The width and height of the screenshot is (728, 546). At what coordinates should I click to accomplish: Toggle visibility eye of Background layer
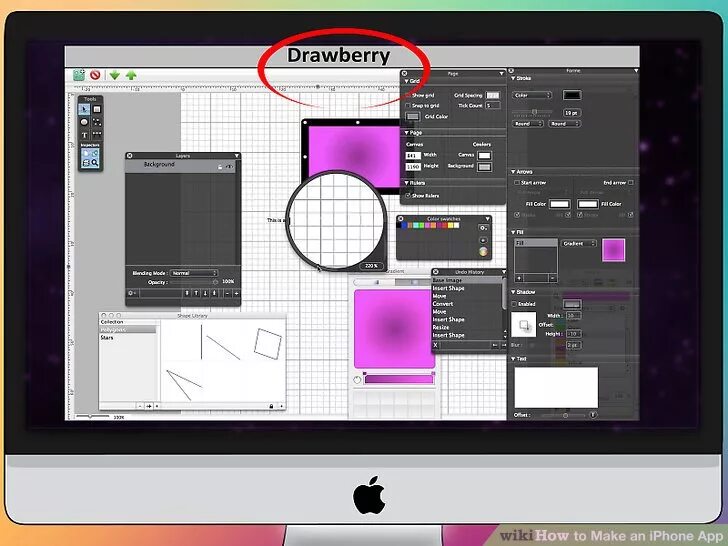coord(229,167)
